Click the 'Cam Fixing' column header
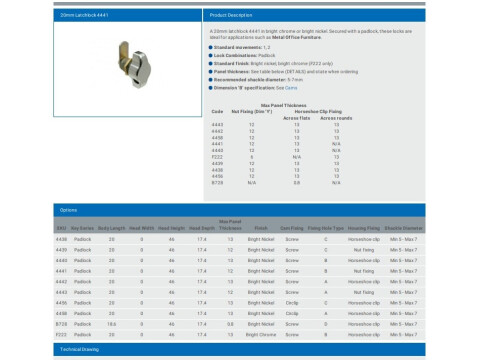Viewport: 480px width, 360px height. point(292,228)
